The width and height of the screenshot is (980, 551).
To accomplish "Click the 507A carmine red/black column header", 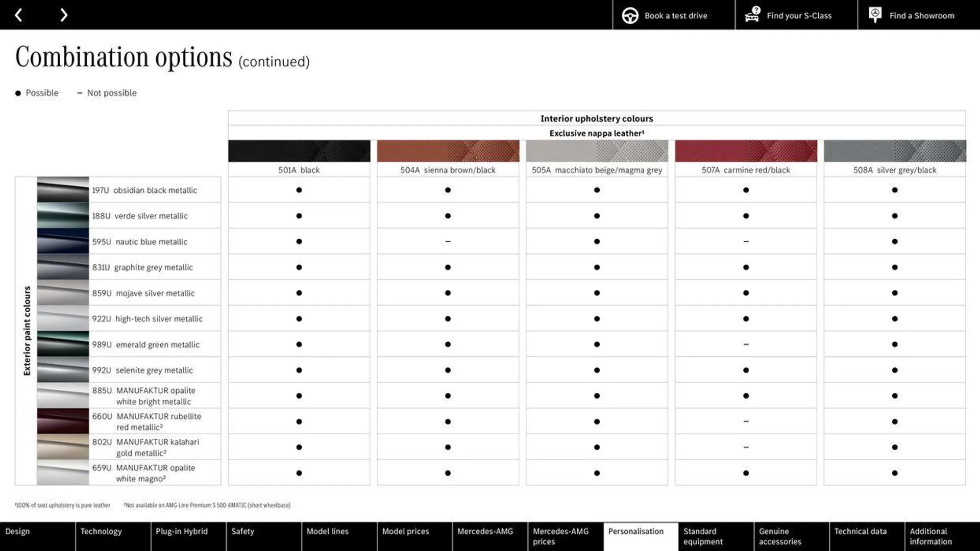I will click(746, 169).
